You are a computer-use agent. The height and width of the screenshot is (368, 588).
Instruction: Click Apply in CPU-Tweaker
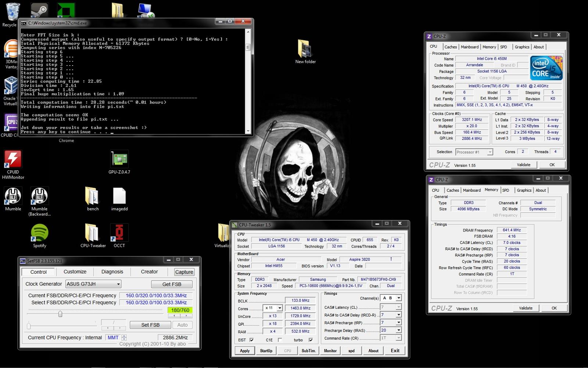(245, 351)
